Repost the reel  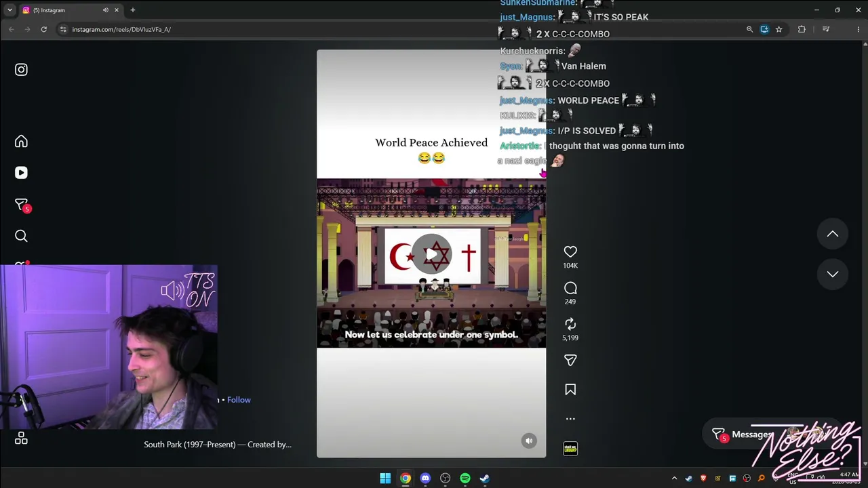570,324
